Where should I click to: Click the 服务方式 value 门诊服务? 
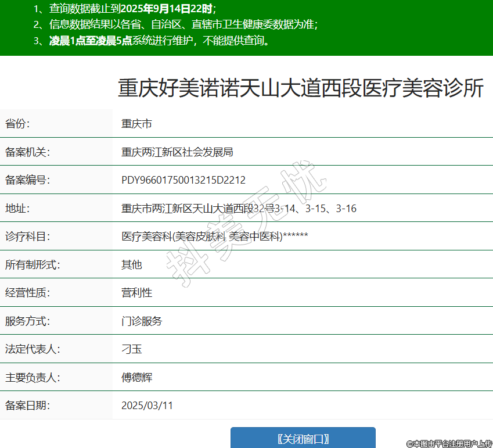142,321
